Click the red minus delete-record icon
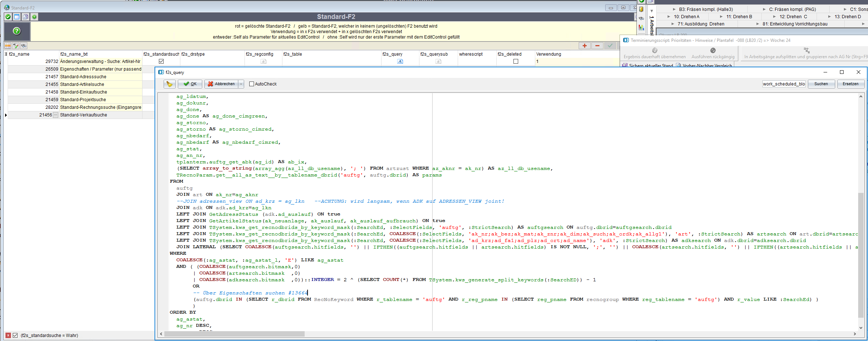 click(x=597, y=45)
